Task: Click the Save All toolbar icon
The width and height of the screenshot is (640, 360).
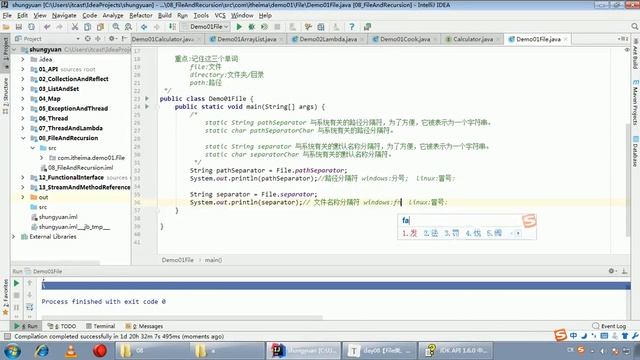Action: point(19,27)
